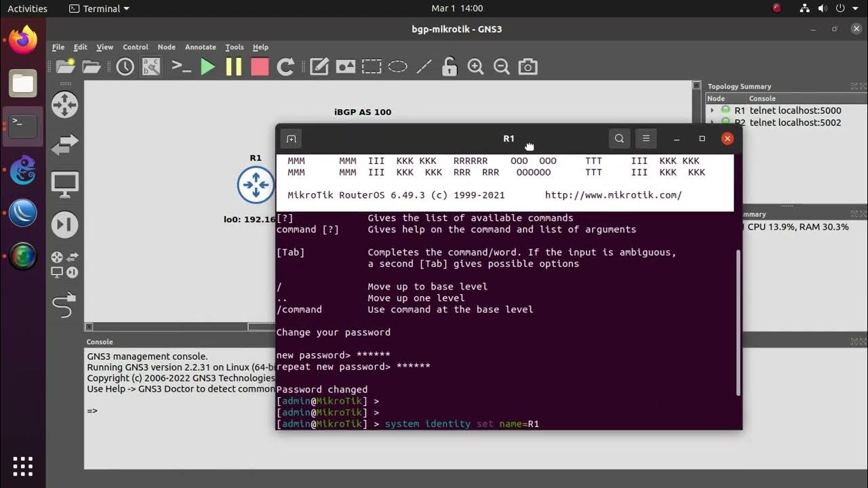Stop all nodes with red square button
Viewport: 868px width, 488px height.
click(x=260, y=66)
